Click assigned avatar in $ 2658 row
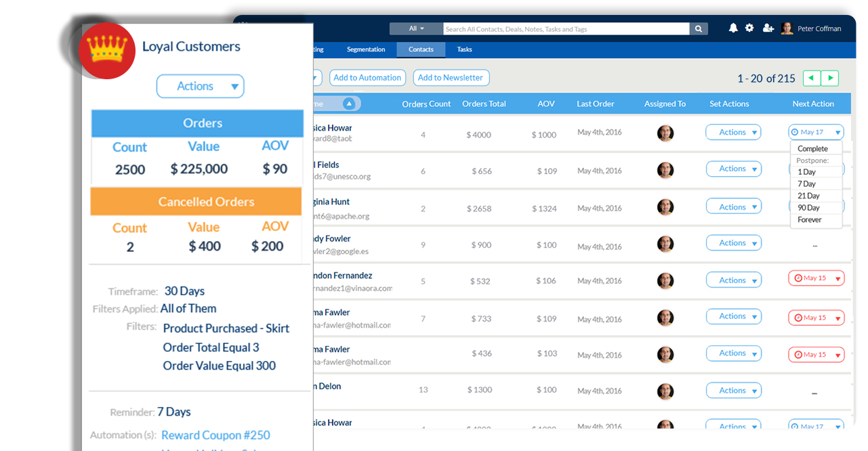868x451 pixels. point(665,207)
